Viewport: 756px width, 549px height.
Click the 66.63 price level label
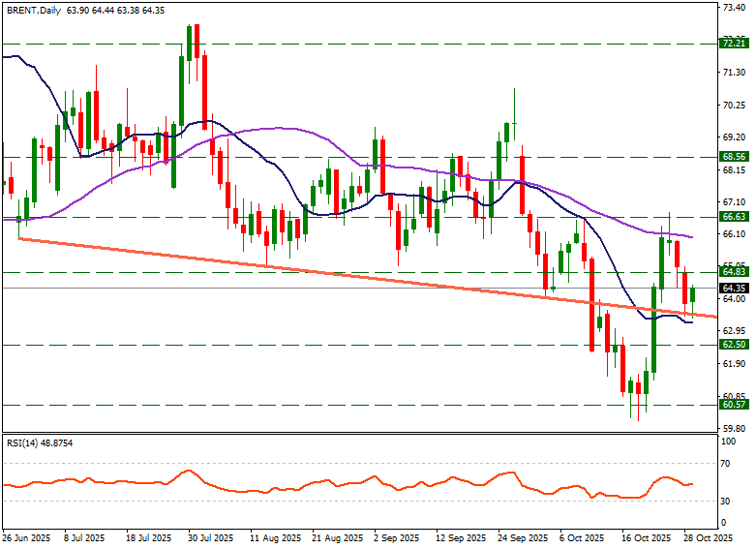tap(734, 217)
